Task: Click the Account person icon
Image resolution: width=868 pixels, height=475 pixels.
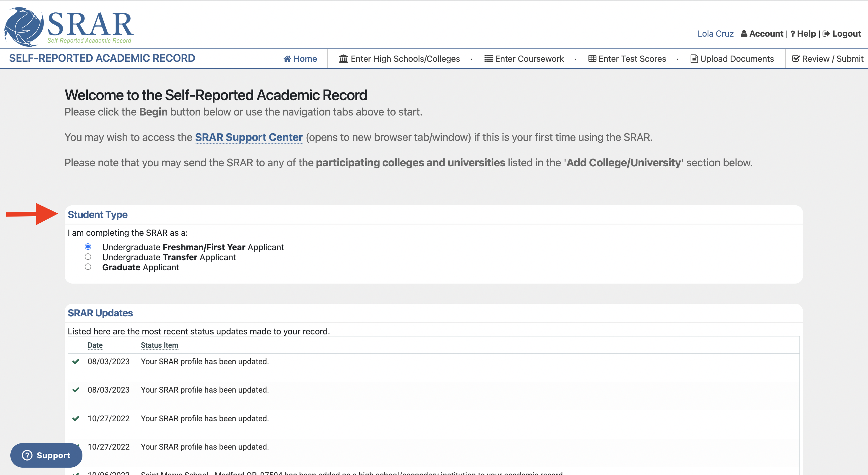Action: 744,34
